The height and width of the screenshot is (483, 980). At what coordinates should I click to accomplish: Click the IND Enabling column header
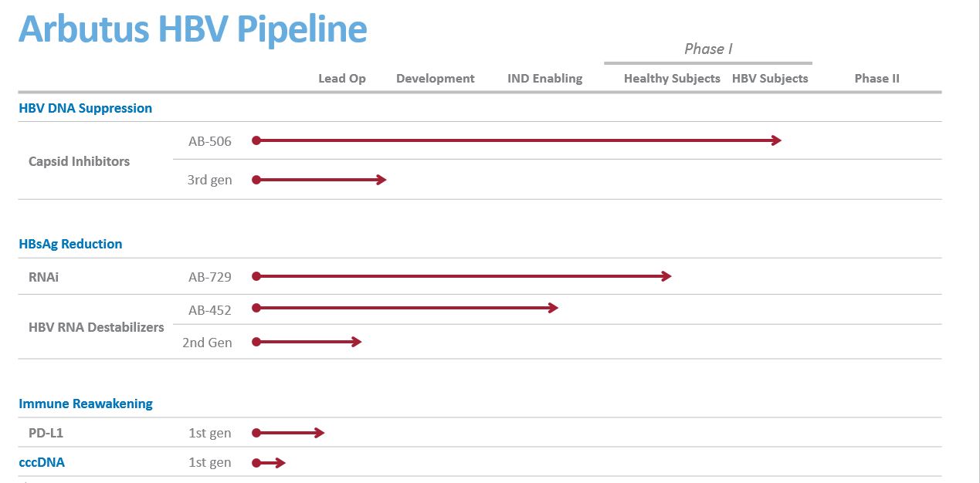pos(545,79)
